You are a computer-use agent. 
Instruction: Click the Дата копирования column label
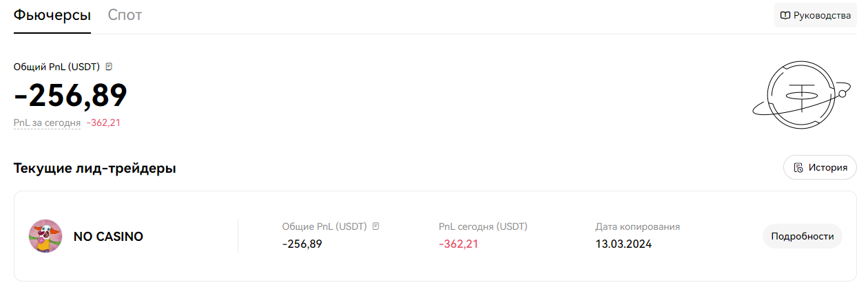pyautogui.click(x=637, y=226)
